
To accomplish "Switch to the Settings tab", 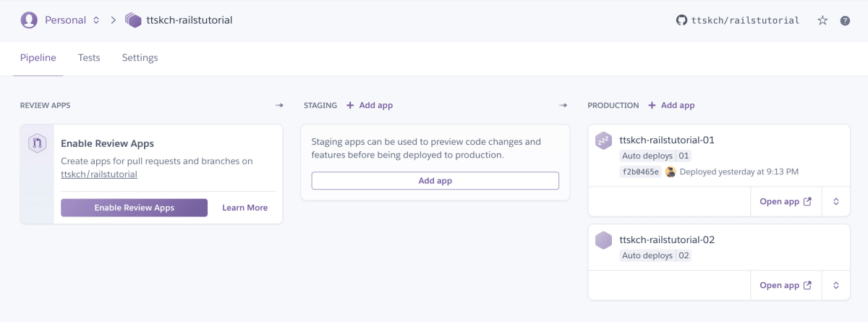I will tap(140, 58).
